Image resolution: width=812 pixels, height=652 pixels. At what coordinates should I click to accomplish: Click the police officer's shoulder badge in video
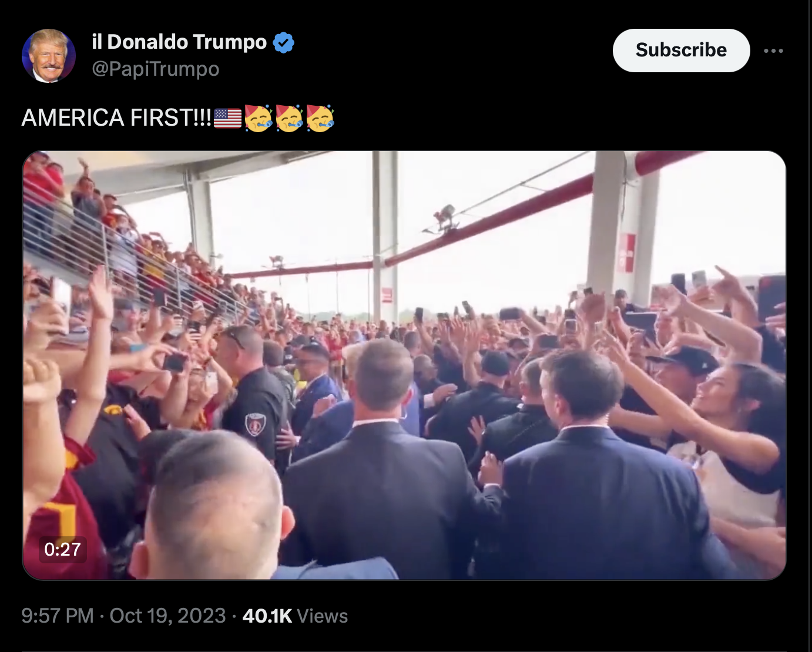click(255, 423)
